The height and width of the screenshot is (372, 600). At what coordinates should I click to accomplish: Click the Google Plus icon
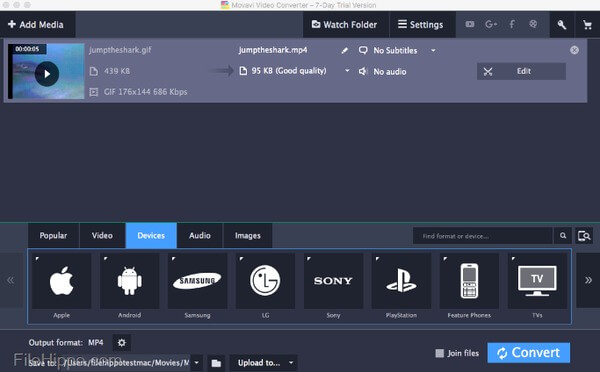coord(491,24)
